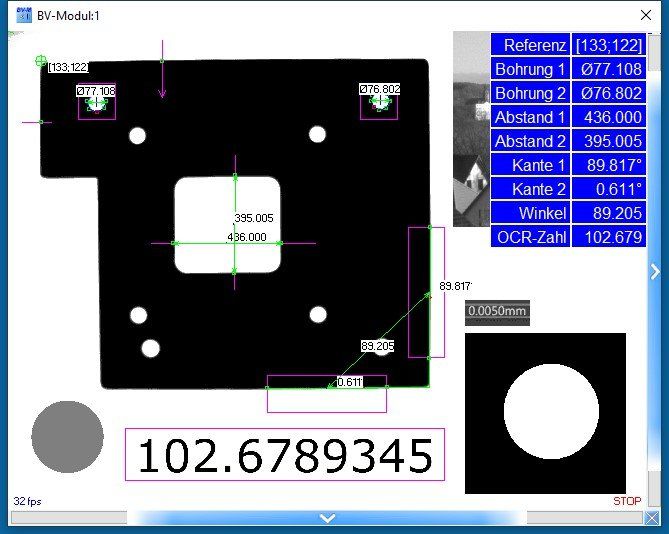This screenshot has height=534, width=669.
Task: Close the BV-Modul:1 window
Action: tap(646, 15)
